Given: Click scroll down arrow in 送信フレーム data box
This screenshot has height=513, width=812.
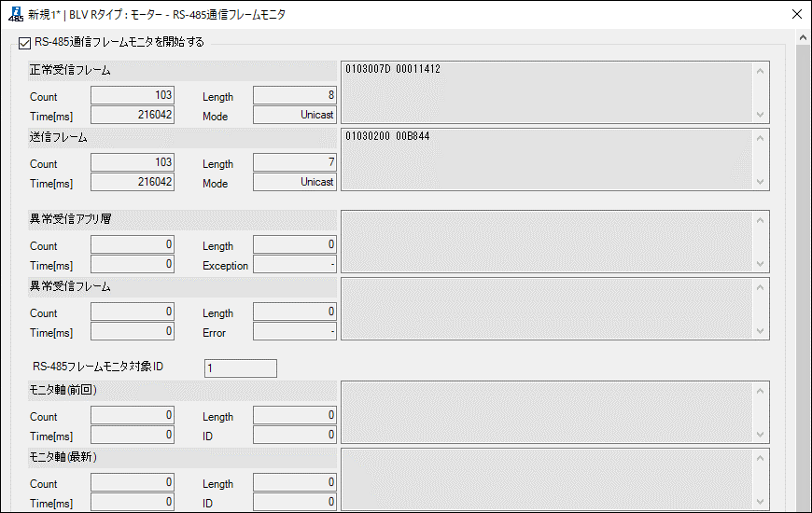Looking at the screenshot, I should pyautogui.click(x=760, y=182).
